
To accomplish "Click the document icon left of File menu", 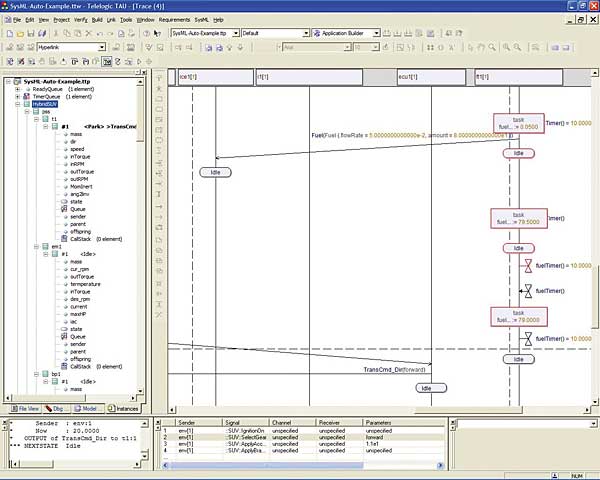I will pos(8,20).
